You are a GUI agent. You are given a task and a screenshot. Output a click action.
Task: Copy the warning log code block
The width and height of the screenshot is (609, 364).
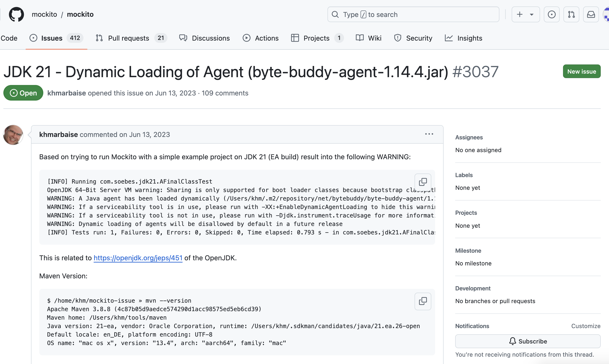(x=423, y=182)
